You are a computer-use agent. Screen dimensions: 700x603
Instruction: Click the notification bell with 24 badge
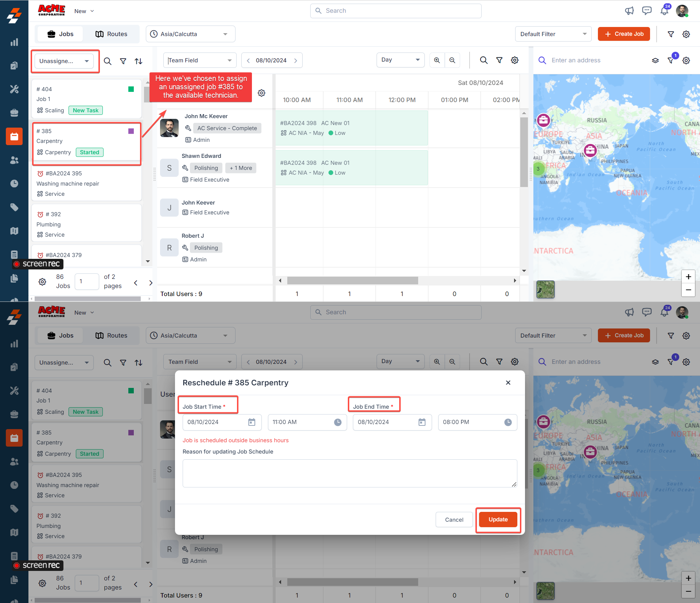pyautogui.click(x=664, y=11)
